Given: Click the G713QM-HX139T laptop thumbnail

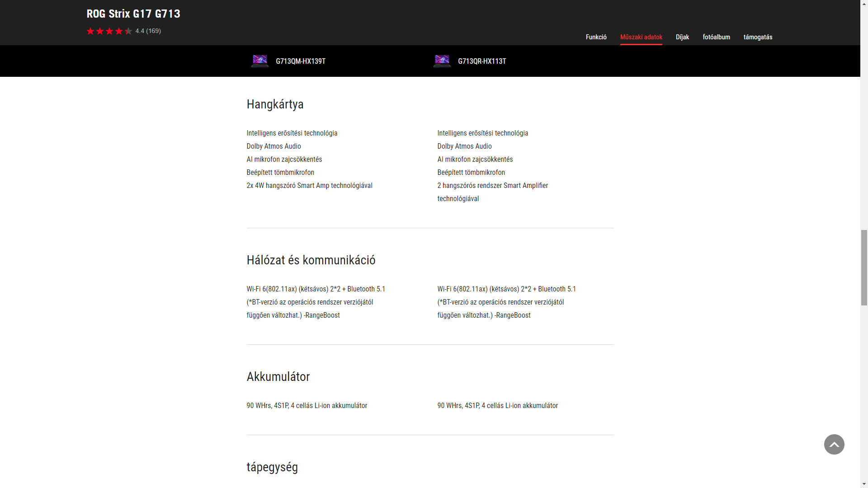Looking at the screenshot, I should [x=260, y=61].
